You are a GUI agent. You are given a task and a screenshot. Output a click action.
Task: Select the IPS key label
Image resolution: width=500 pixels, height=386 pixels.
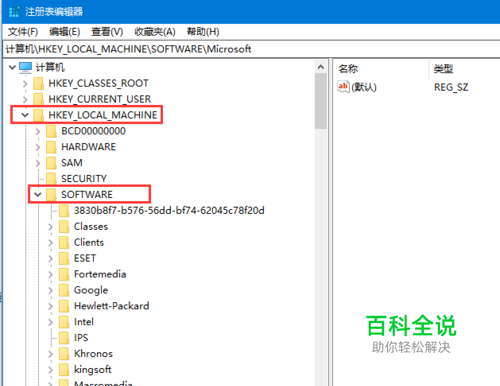pos(81,338)
